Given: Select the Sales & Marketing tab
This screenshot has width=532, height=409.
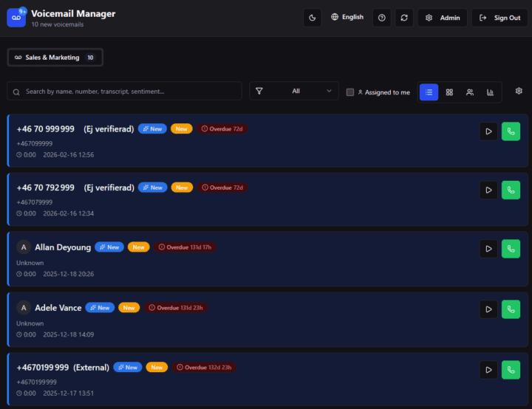Looking at the screenshot, I should click(x=55, y=58).
